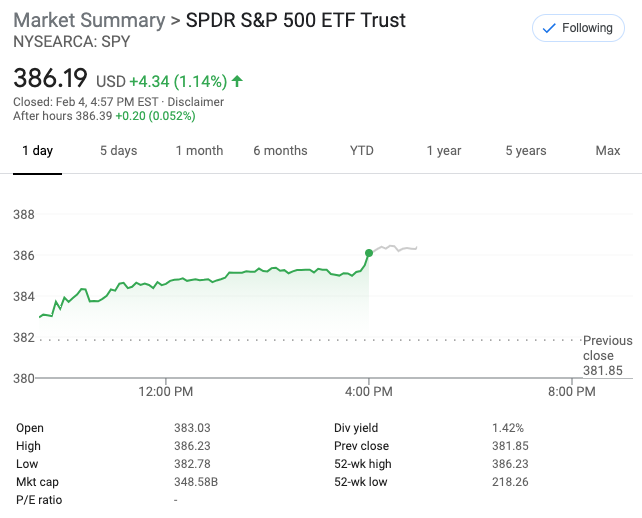The width and height of the screenshot is (642, 518).
Task: Click the Mkt cap value 348.58B
Action: point(196,481)
